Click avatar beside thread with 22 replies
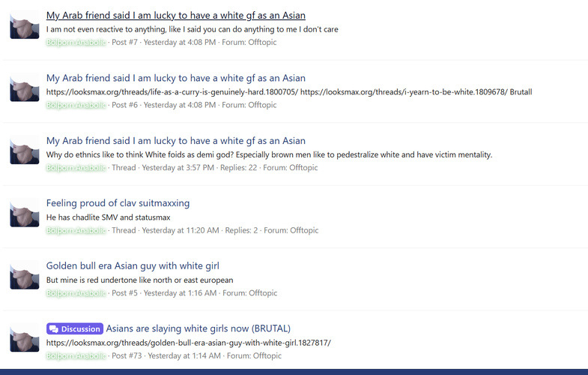This screenshot has height=375, width=588. [x=25, y=150]
